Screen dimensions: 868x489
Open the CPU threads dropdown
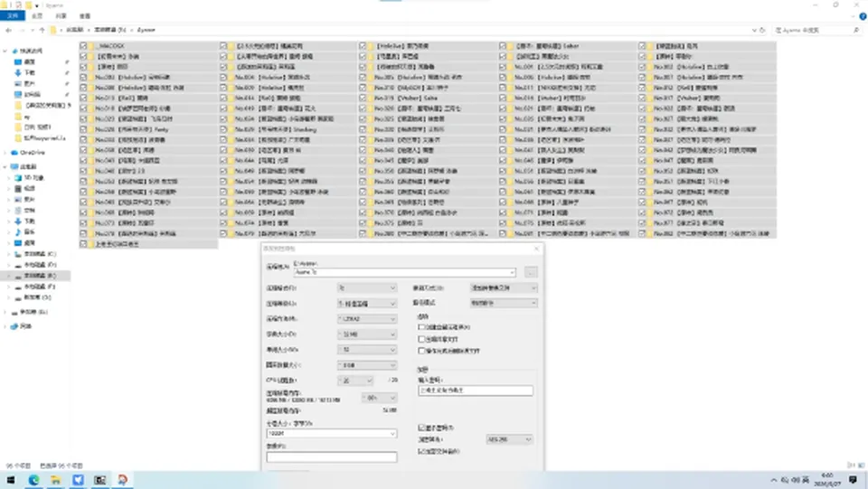pos(355,381)
